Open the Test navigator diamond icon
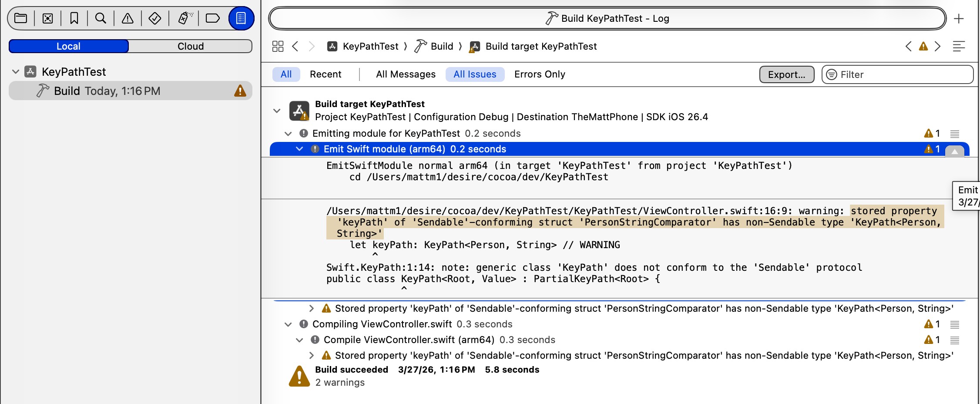 [155, 18]
